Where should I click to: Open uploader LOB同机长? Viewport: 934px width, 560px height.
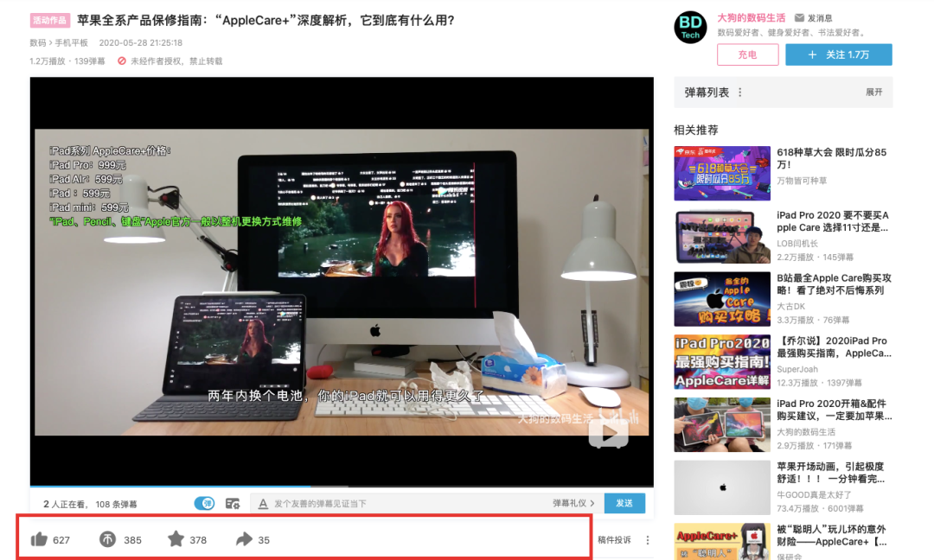pyautogui.click(x=797, y=244)
